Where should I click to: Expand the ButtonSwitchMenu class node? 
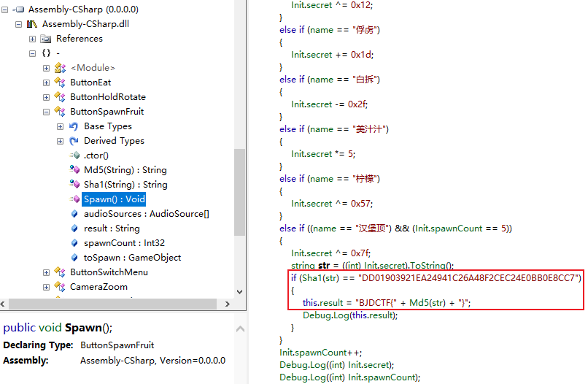[46, 272]
